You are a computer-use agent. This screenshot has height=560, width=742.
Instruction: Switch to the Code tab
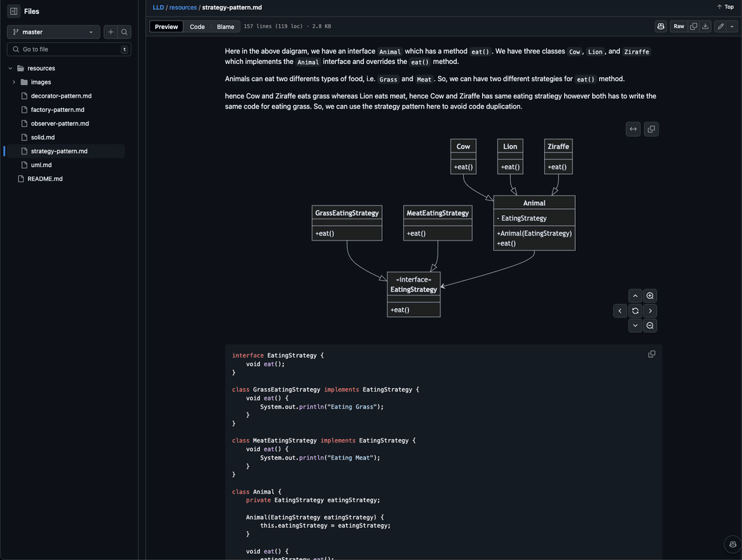(x=197, y=27)
